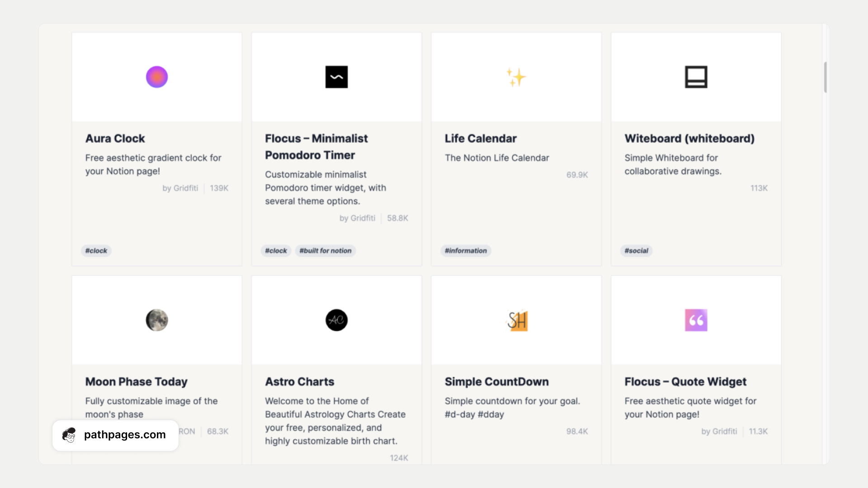Image resolution: width=868 pixels, height=488 pixels.
Task: Click the Life Calendar sparkle icon
Action: click(x=516, y=77)
